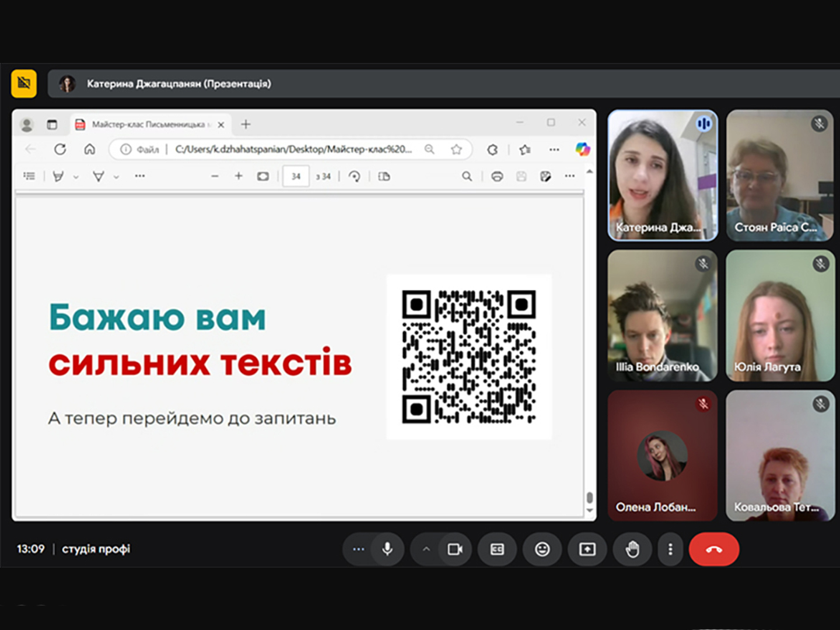Viewport: 840px width, 630px height.
Task: Save the PDF document
Action: [x=521, y=176]
